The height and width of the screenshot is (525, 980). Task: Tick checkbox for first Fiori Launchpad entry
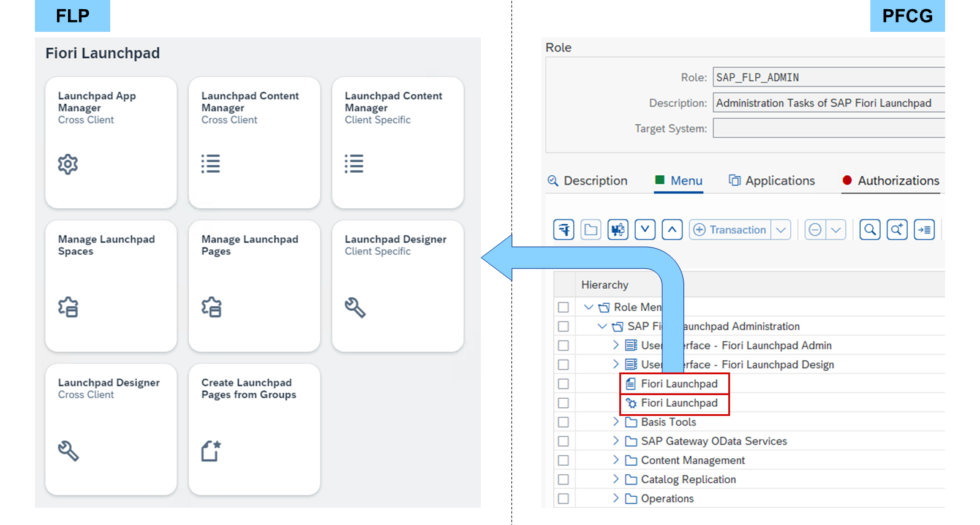click(563, 384)
